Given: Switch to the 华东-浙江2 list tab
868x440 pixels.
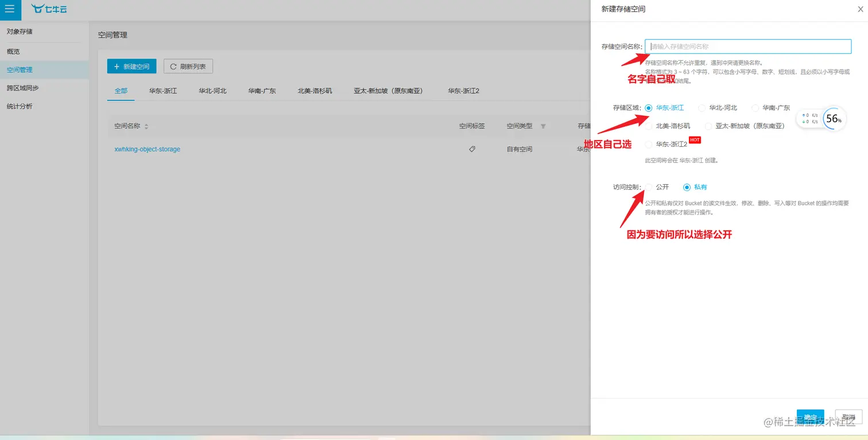Looking at the screenshot, I should (464, 91).
